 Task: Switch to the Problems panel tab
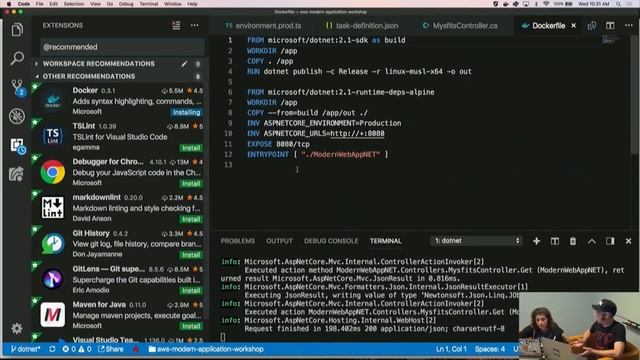tap(238, 241)
